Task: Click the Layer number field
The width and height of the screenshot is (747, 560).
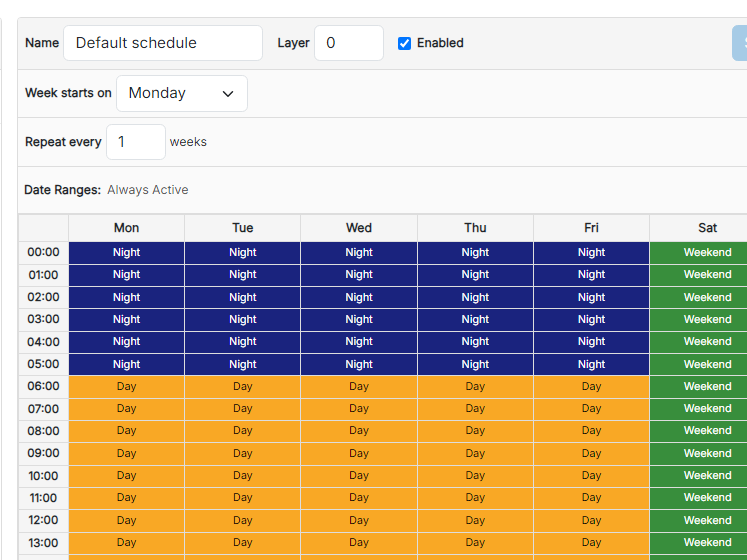Action: [x=348, y=43]
